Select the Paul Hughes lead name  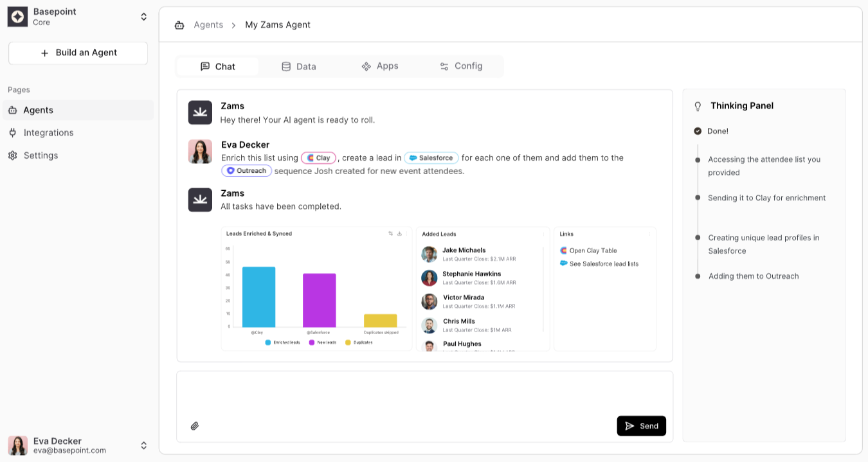(462, 344)
